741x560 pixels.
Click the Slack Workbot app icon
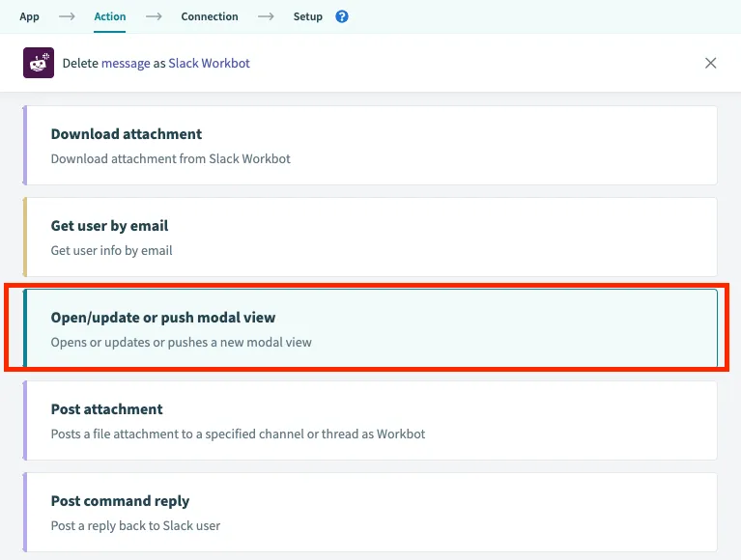click(x=39, y=63)
